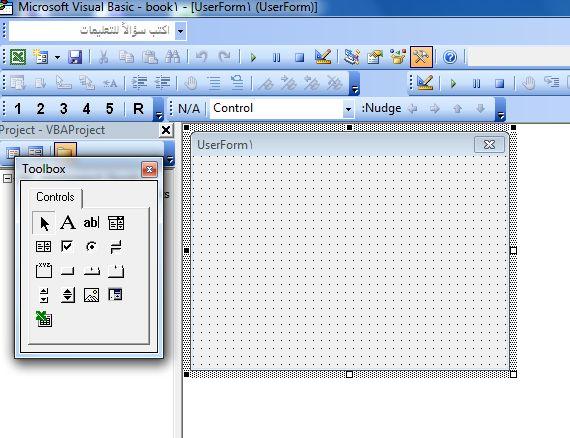This screenshot has height=438, width=570.
Task: Select the ToggleButton control in Toolbox
Action: point(116,247)
